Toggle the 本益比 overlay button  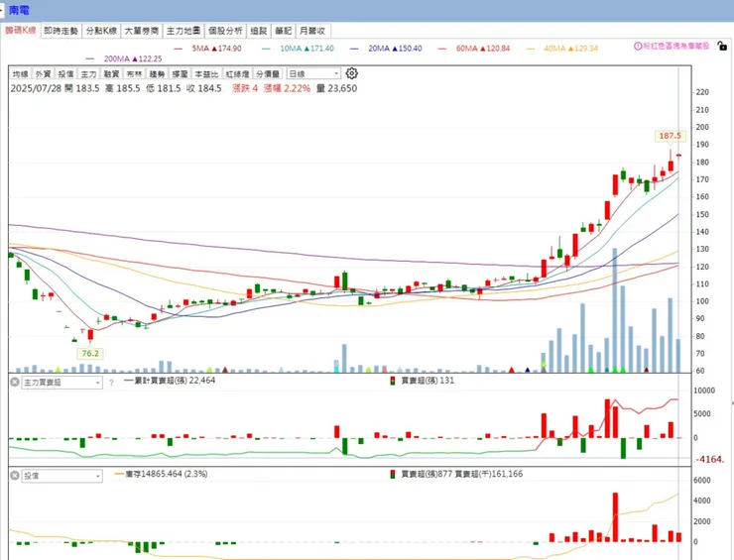coord(206,74)
